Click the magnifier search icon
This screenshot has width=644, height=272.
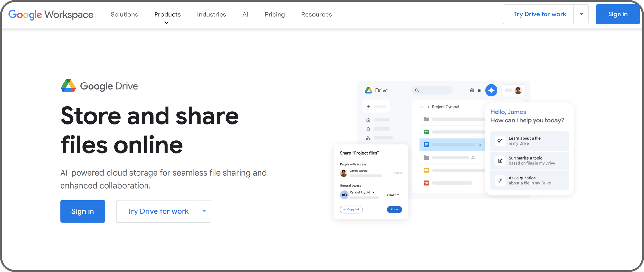(417, 91)
